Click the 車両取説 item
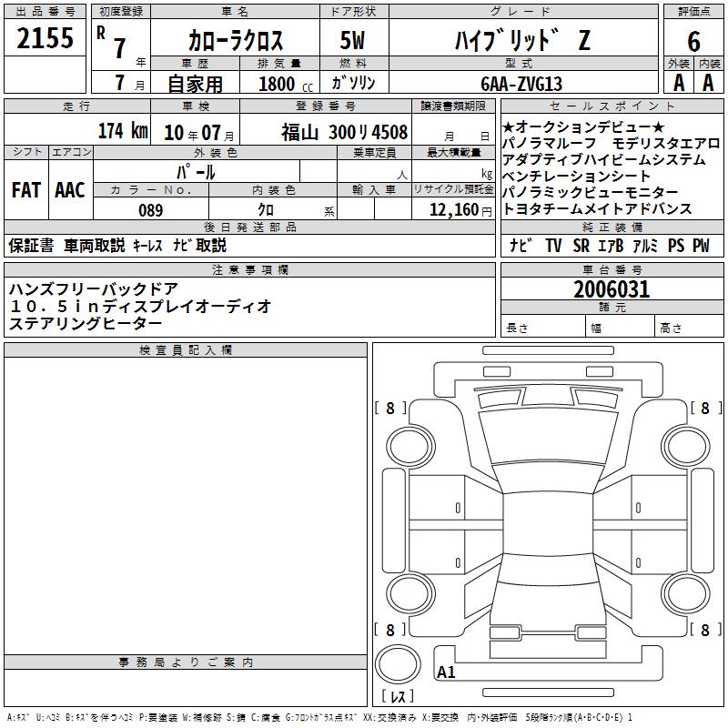 (x=95, y=245)
